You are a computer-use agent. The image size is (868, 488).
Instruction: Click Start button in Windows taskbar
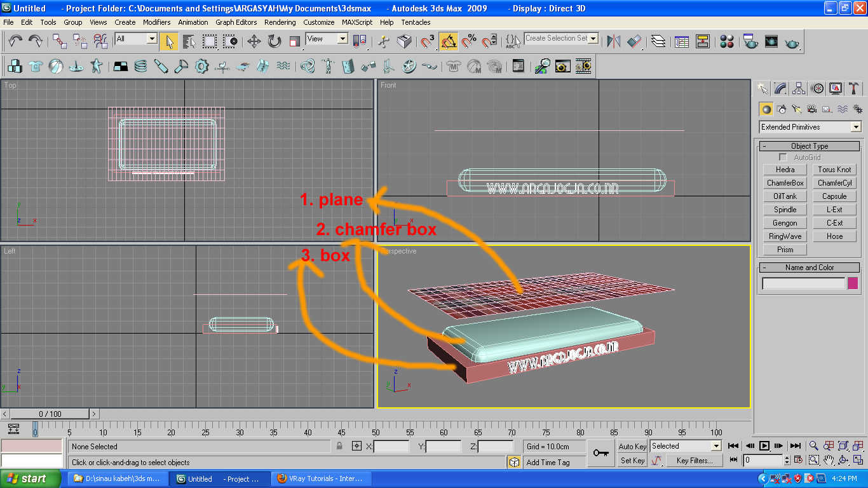pos(31,478)
